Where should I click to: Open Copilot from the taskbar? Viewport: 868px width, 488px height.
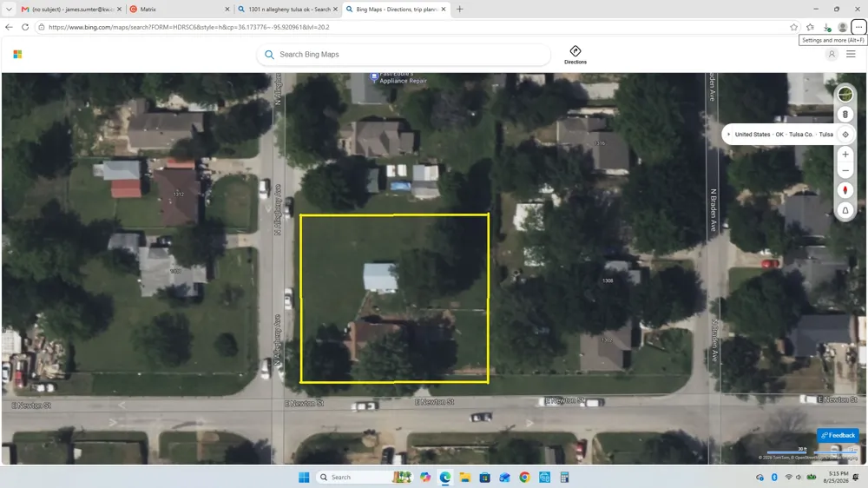[x=425, y=477]
